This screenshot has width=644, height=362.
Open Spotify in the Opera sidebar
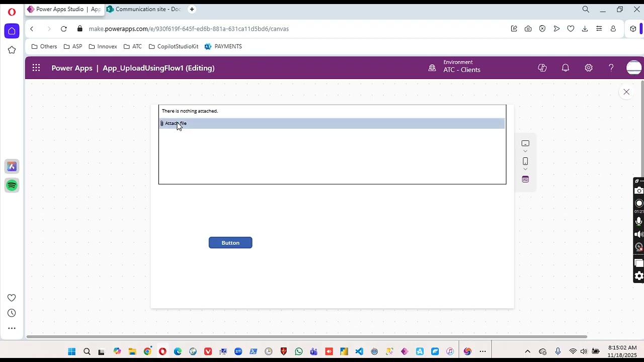[x=12, y=186]
